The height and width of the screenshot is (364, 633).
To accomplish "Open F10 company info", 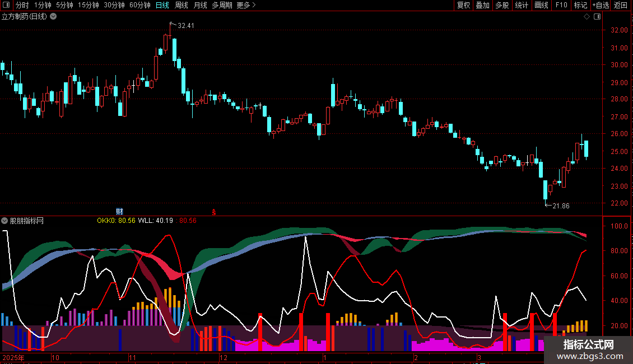I will pyautogui.click(x=561, y=5).
